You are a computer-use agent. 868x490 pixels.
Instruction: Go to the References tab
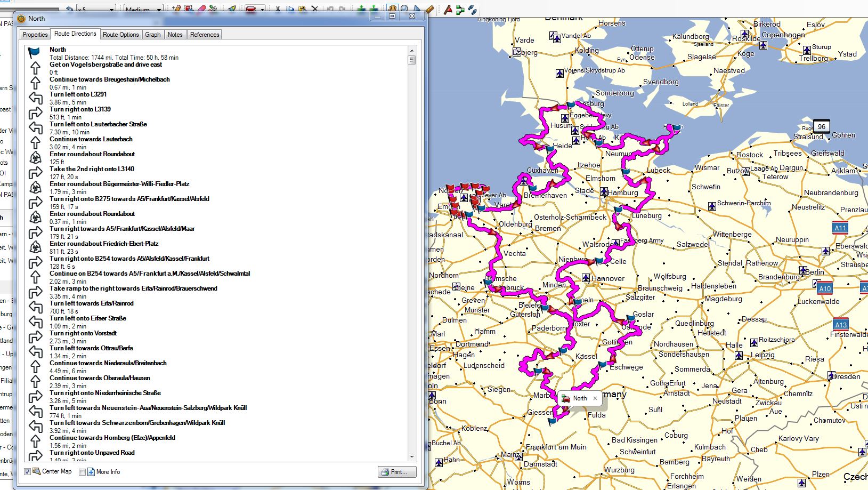click(x=205, y=35)
